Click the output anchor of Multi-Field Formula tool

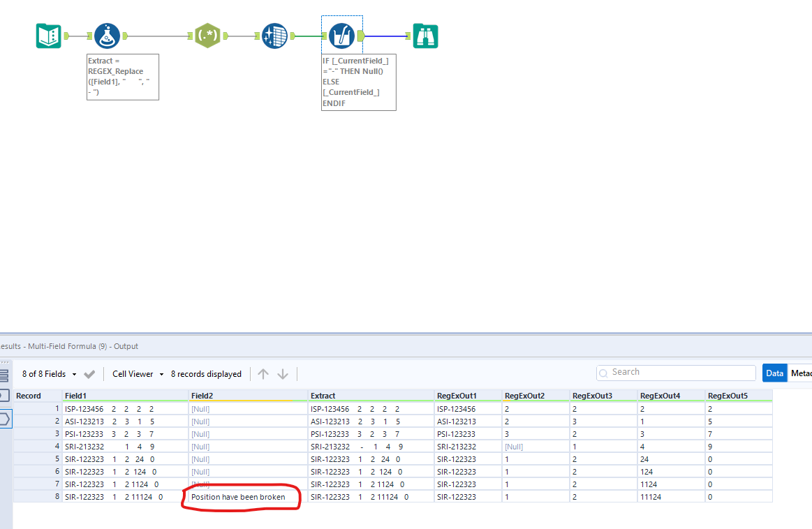pyautogui.click(x=360, y=36)
